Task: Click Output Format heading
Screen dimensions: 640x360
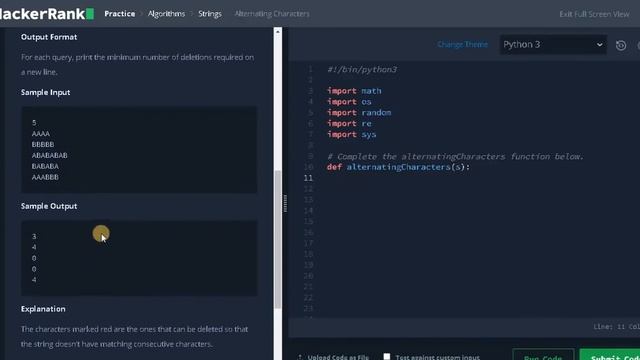Action: pos(49,37)
